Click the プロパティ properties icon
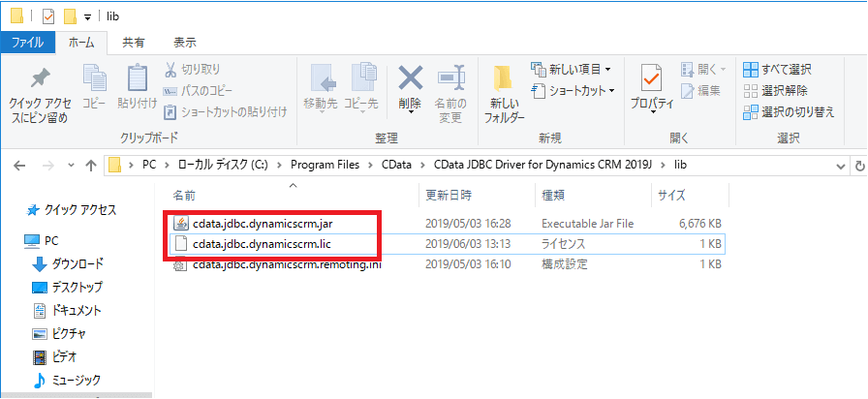The width and height of the screenshot is (868, 399). (652, 78)
